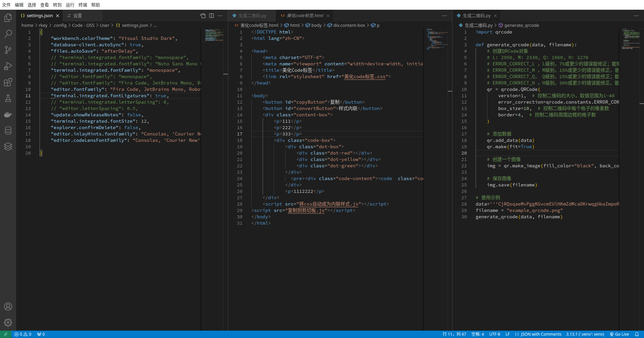This screenshot has height=338, width=644.
Task: Open More Actions for Python editor group
Action: 636,16
